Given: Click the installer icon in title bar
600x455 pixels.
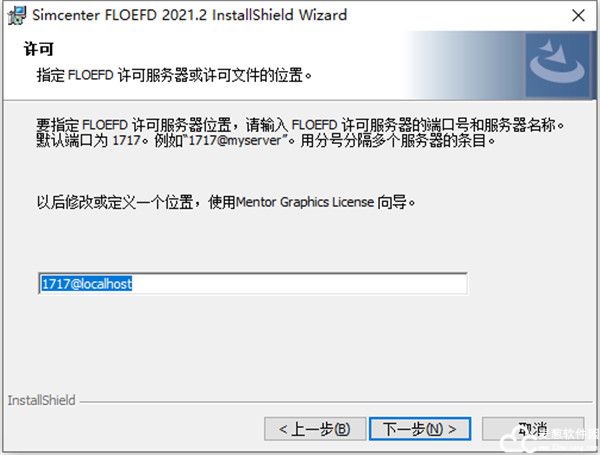Looking at the screenshot, I should (x=17, y=15).
